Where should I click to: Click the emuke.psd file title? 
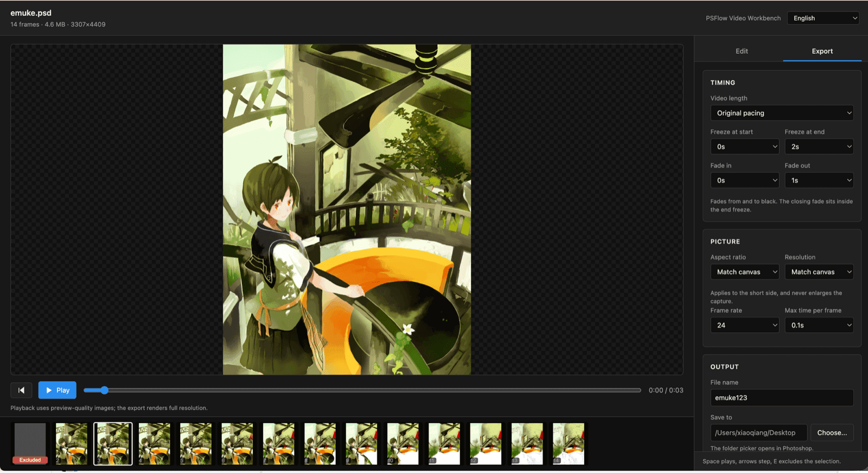pos(31,13)
